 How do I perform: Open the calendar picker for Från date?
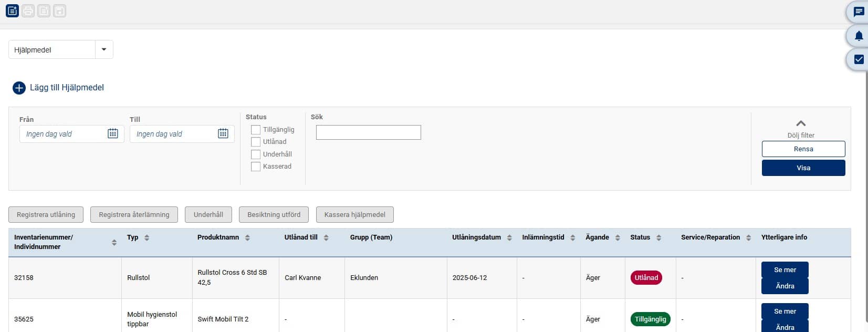point(113,134)
